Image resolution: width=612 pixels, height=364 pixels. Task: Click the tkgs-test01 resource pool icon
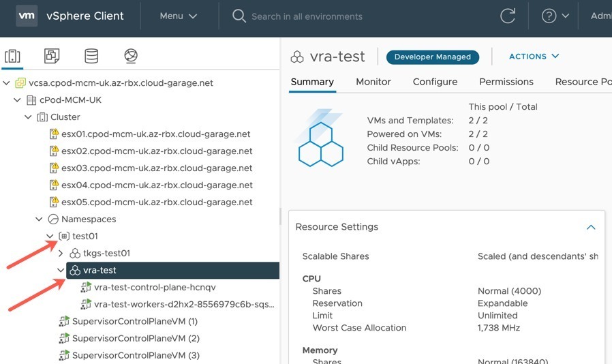tap(75, 253)
